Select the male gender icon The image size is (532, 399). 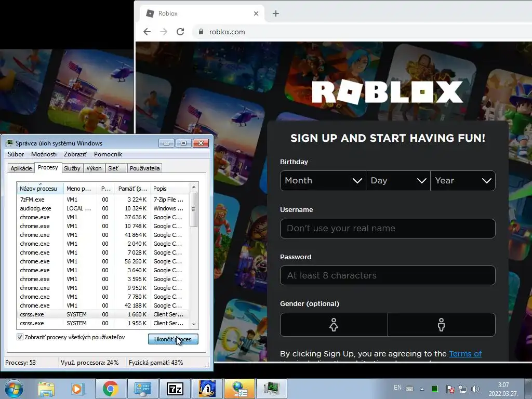point(441,325)
